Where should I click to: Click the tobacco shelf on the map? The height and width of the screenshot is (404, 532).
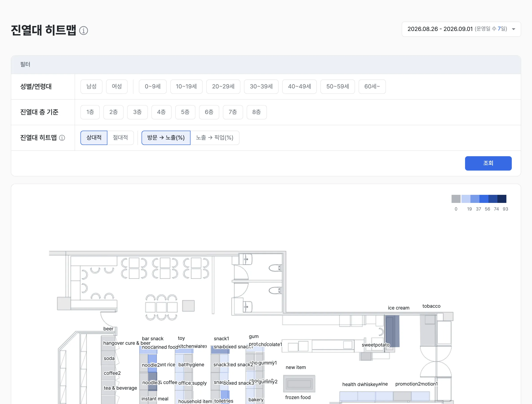point(428,330)
